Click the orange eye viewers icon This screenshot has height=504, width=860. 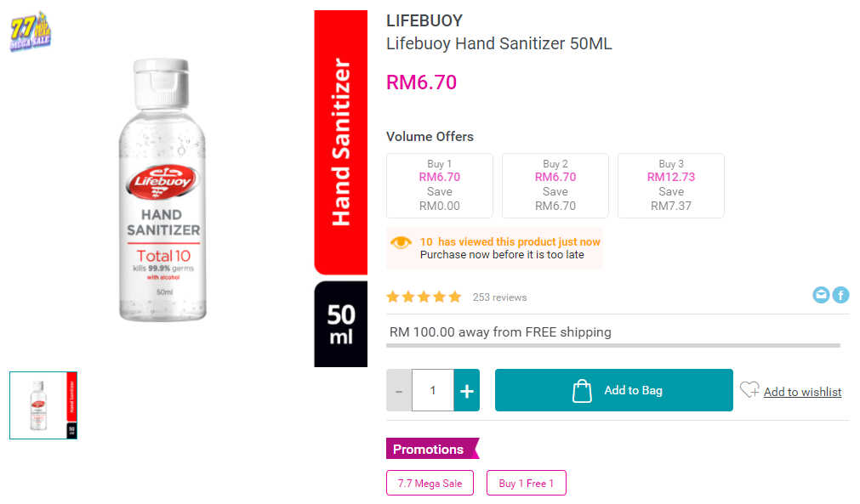pos(401,243)
